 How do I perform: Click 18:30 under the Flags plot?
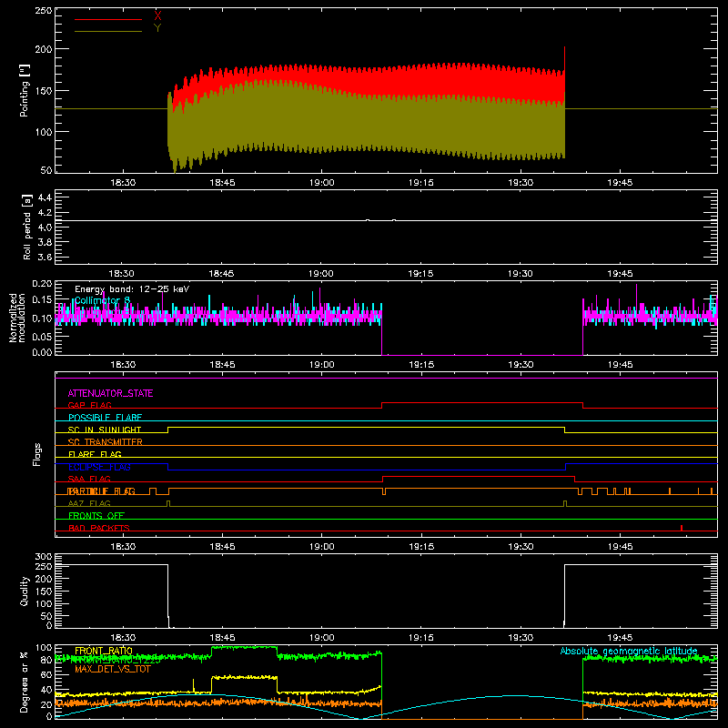coord(123,547)
